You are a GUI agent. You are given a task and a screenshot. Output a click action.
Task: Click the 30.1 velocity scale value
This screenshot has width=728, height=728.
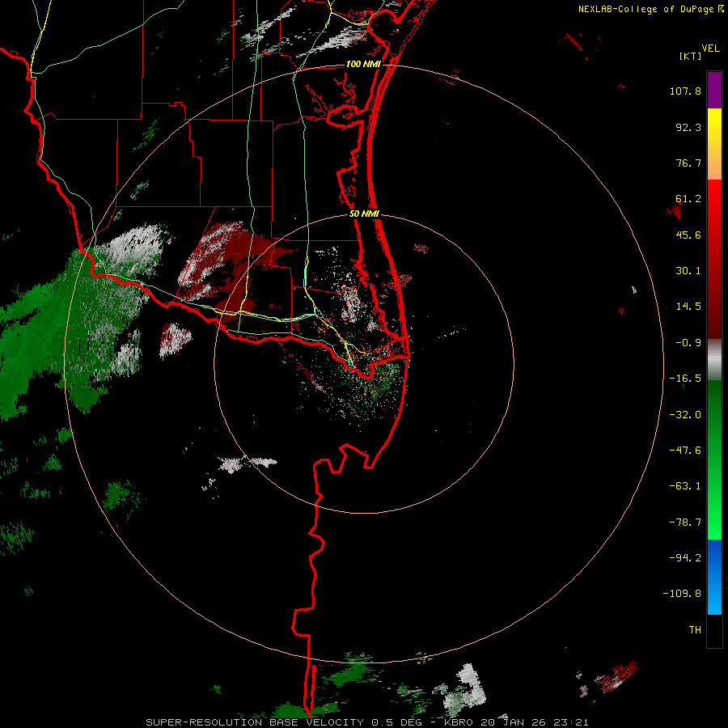tap(688, 271)
